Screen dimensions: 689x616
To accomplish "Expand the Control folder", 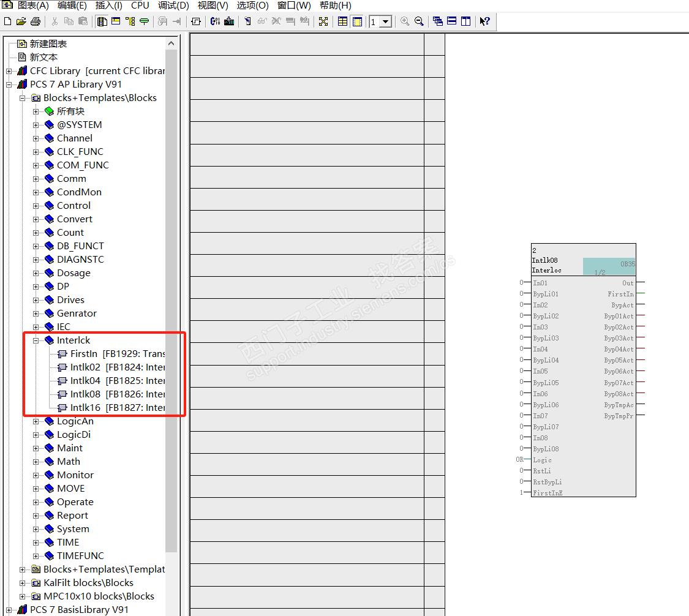I will (x=36, y=206).
